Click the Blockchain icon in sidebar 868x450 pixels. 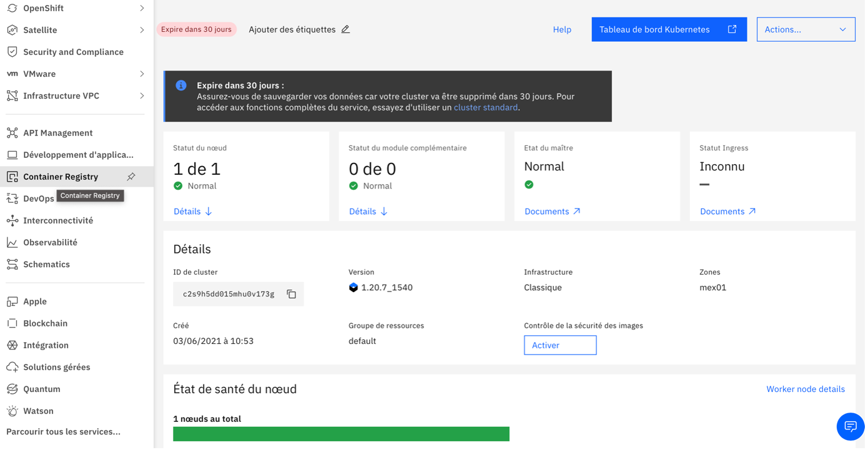(12, 323)
